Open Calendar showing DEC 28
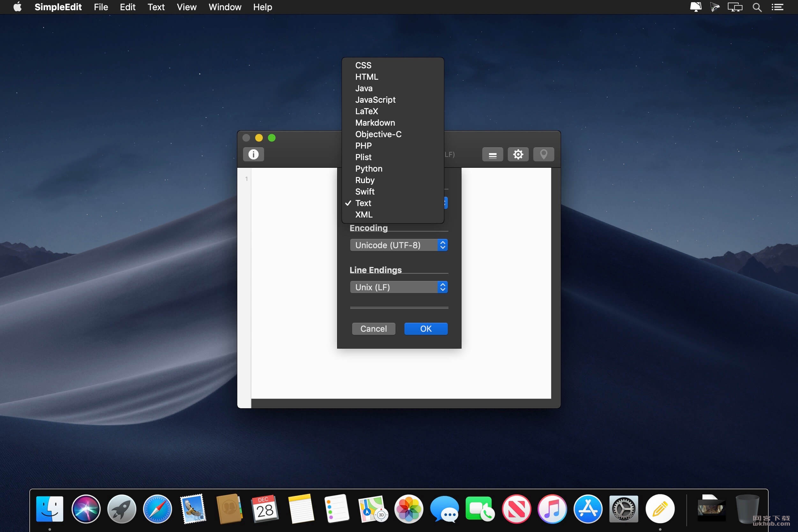Image resolution: width=798 pixels, height=532 pixels. click(x=265, y=509)
